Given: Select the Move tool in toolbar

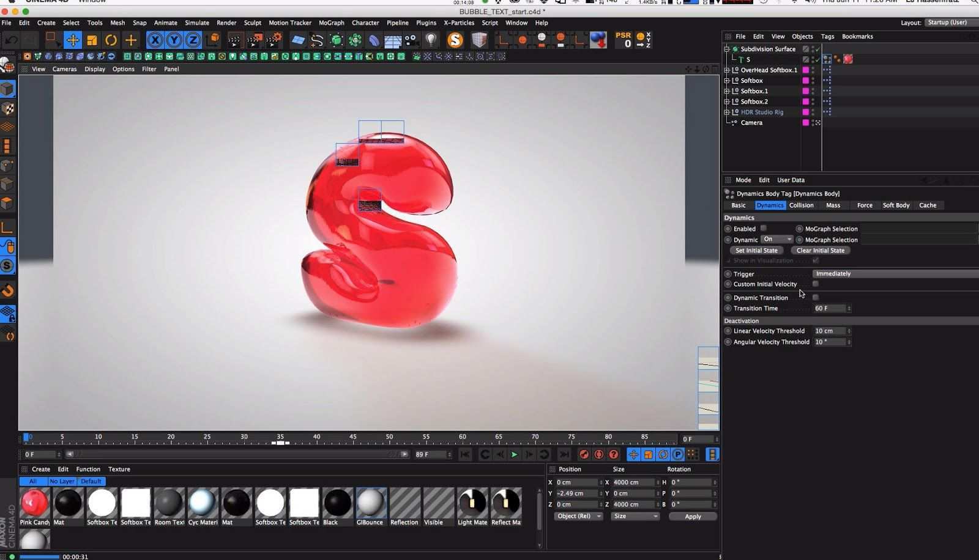Looking at the screenshot, I should [72, 40].
